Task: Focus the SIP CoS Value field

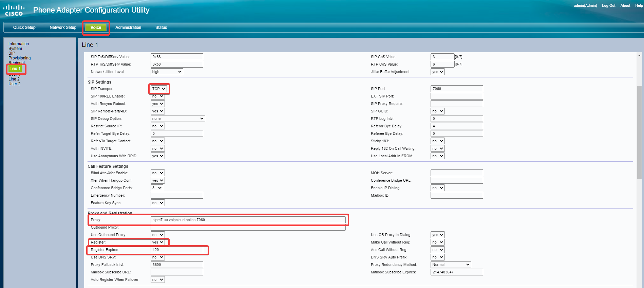Action: pyautogui.click(x=442, y=57)
